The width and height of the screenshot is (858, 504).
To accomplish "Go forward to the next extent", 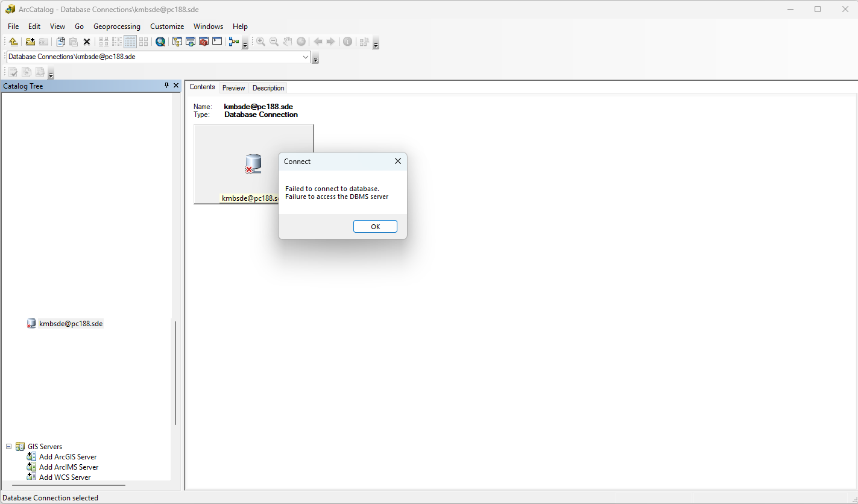I will (x=330, y=42).
